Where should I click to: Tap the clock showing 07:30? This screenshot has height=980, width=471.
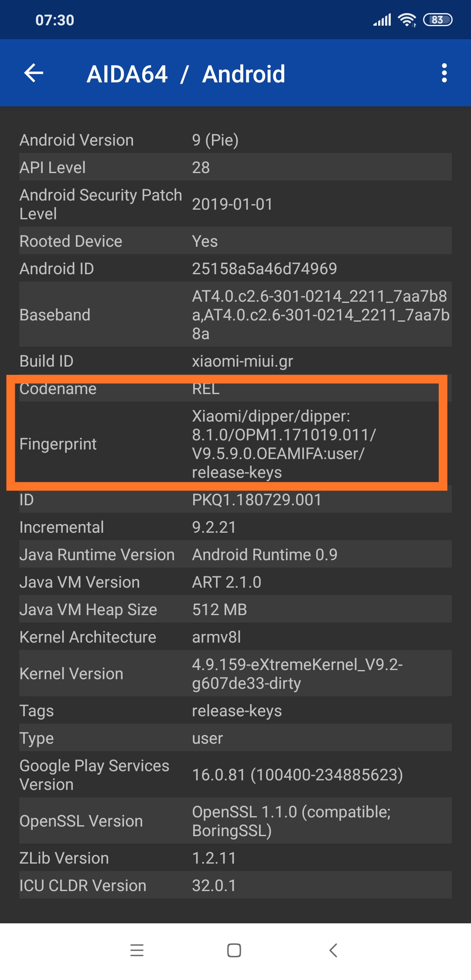55,20
